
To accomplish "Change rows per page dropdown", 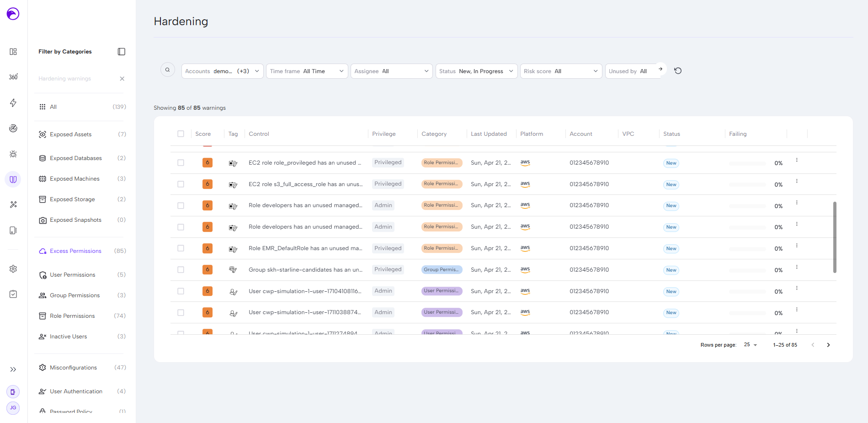I will [x=751, y=345].
